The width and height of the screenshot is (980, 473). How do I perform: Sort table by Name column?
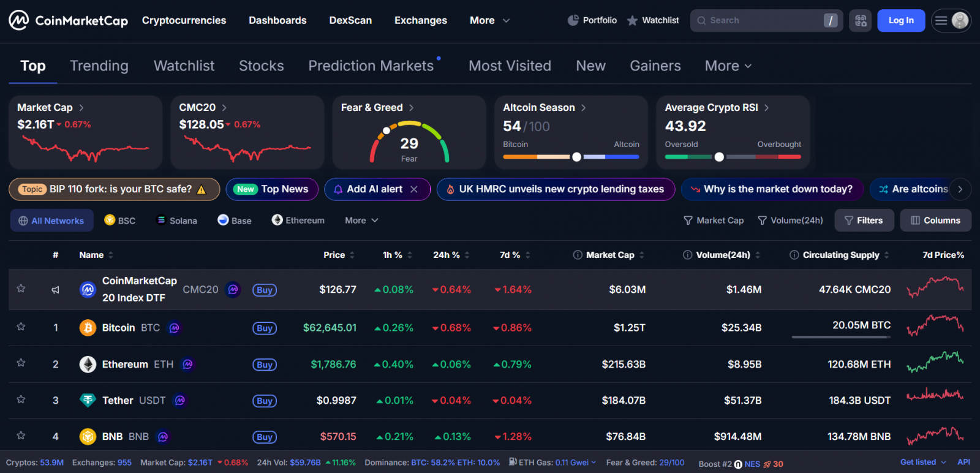96,255
